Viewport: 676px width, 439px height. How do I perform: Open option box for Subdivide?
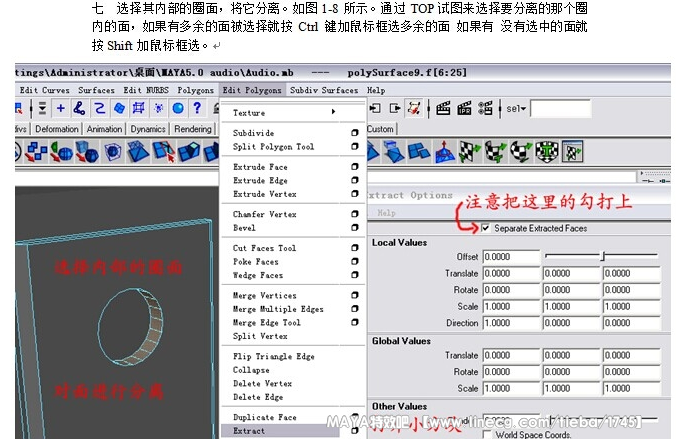pos(354,133)
